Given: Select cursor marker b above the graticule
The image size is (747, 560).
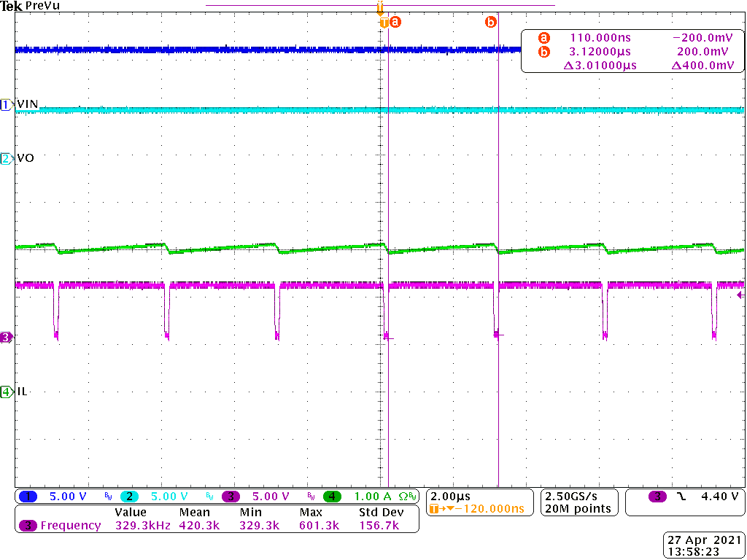Looking at the screenshot, I should (491, 21).
